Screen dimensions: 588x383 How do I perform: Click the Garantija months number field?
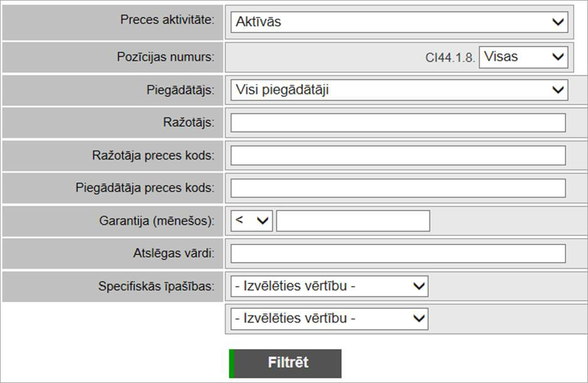(x=353, y=221)
